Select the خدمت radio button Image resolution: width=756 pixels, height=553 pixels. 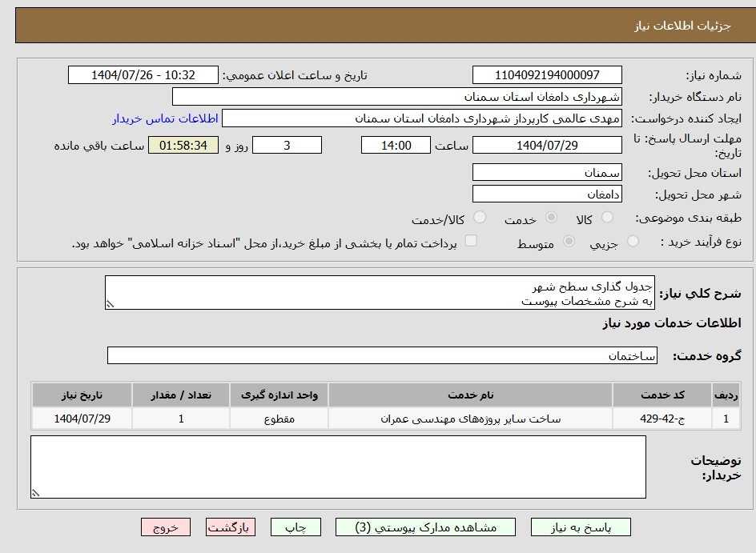[551, 218]
